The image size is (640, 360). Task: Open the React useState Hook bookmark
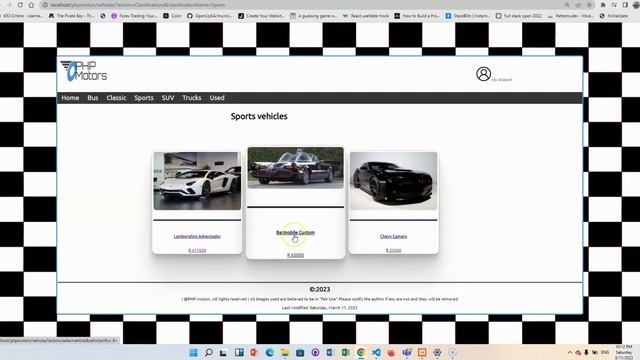(x=366, y=16)
